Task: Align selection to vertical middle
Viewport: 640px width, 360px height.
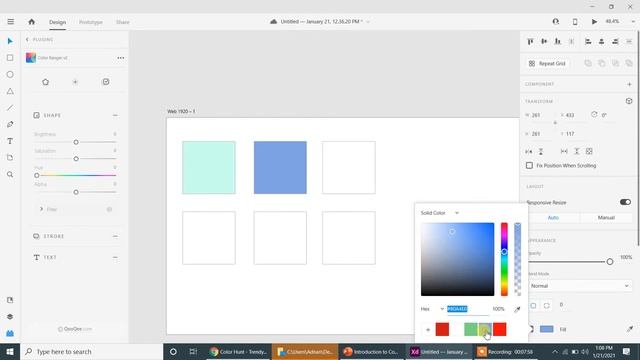Action: [x=544, y=41]
